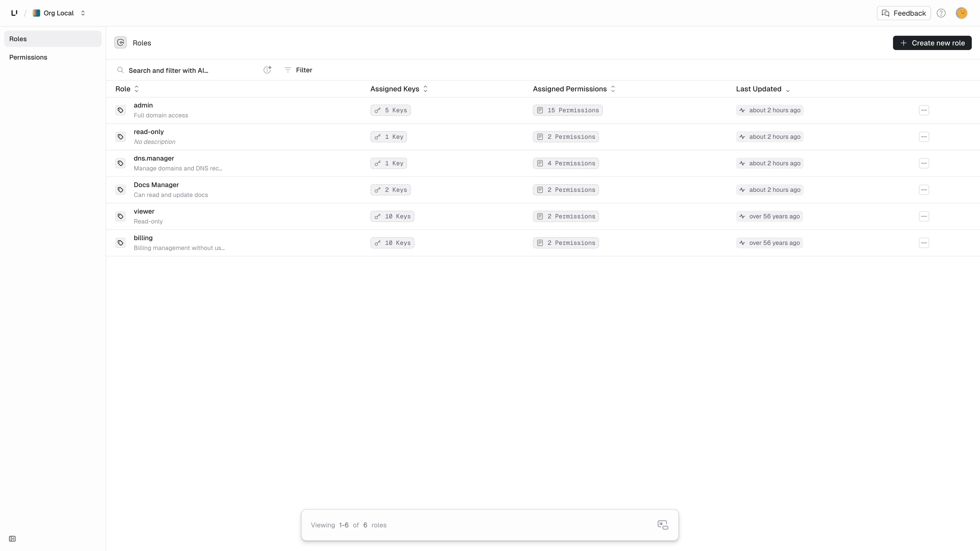
Task: Go to Permissions in the sidebar
Action: tap(53, 57)
